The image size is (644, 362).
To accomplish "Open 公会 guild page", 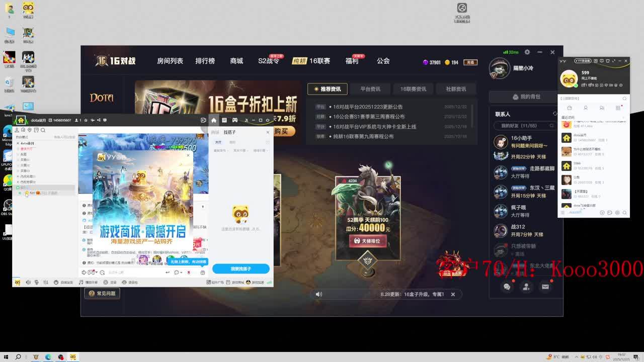I will point(383,61).
